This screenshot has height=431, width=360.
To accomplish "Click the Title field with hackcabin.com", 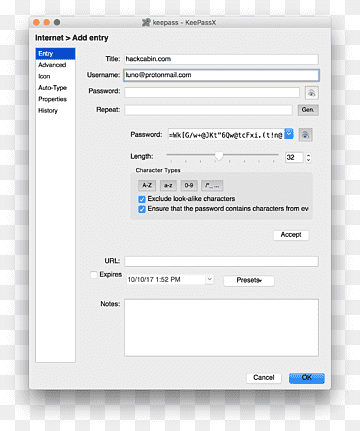I will click(x=221, y=59).
